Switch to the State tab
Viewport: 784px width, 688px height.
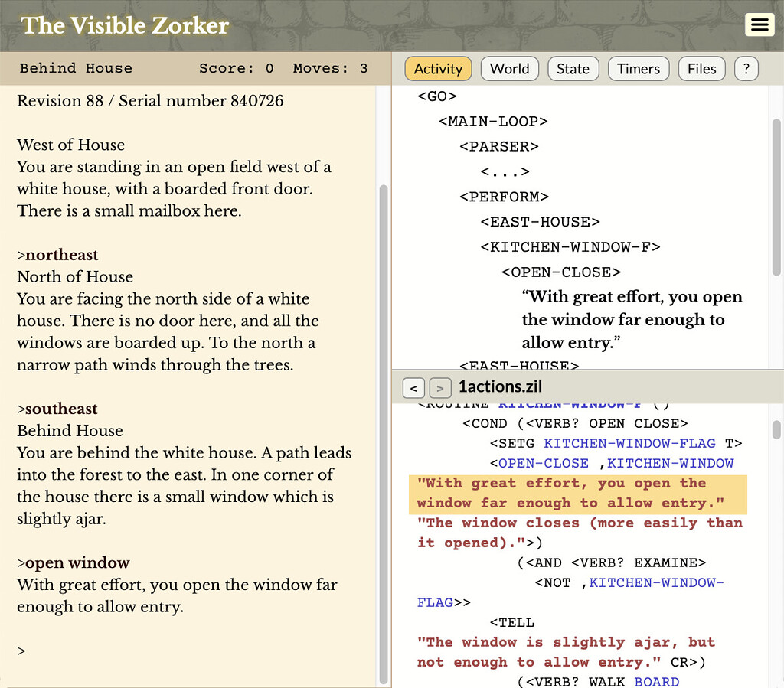pos(573,68)
